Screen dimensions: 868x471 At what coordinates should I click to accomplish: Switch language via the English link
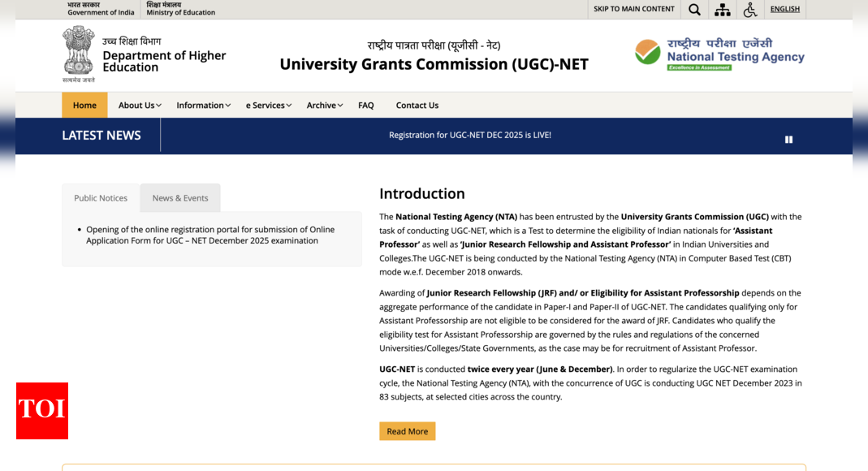(785, 9)
